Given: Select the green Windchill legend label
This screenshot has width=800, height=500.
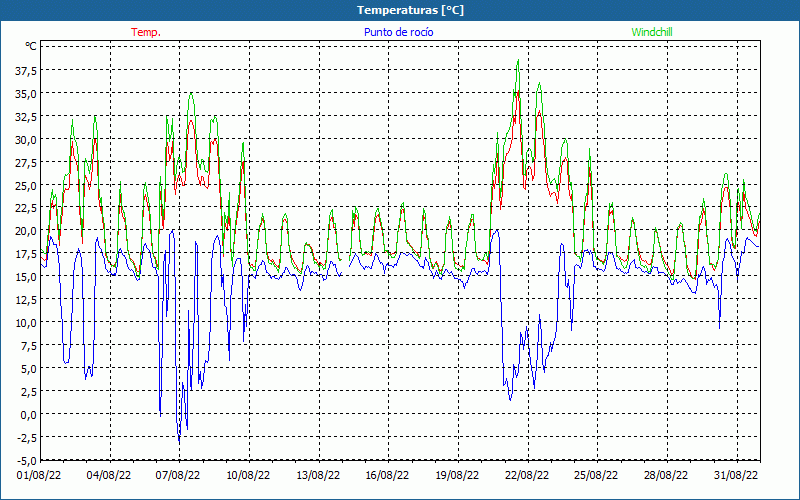Looking at the screenshot, I should pos(652,32).
